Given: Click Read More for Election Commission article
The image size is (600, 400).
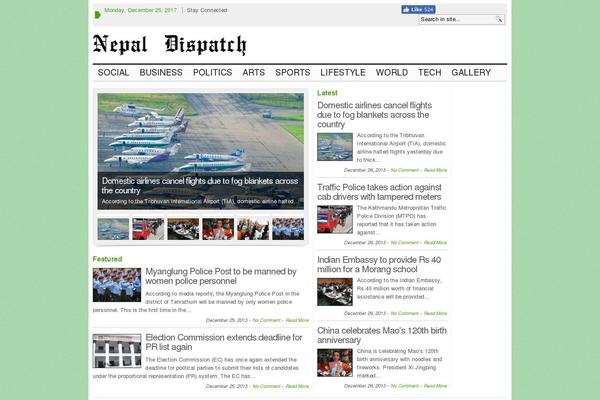Looking at the screenshot, I should tap(297, 386).
